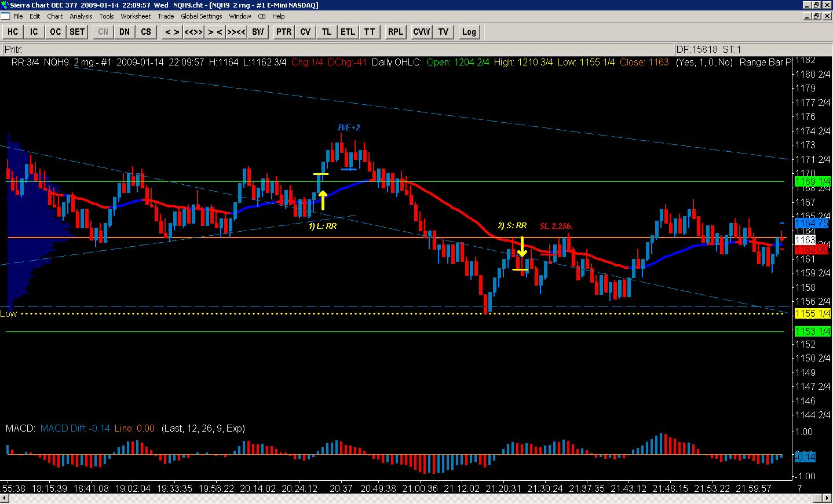Click the "1) L: RR" chart label

[x=323, y=226]
